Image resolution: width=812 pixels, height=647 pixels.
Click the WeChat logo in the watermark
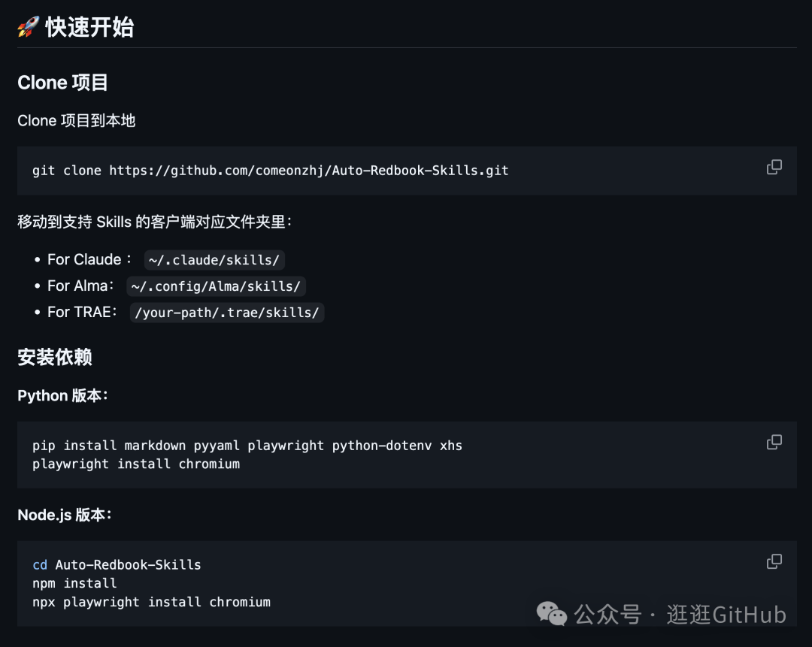552,615
